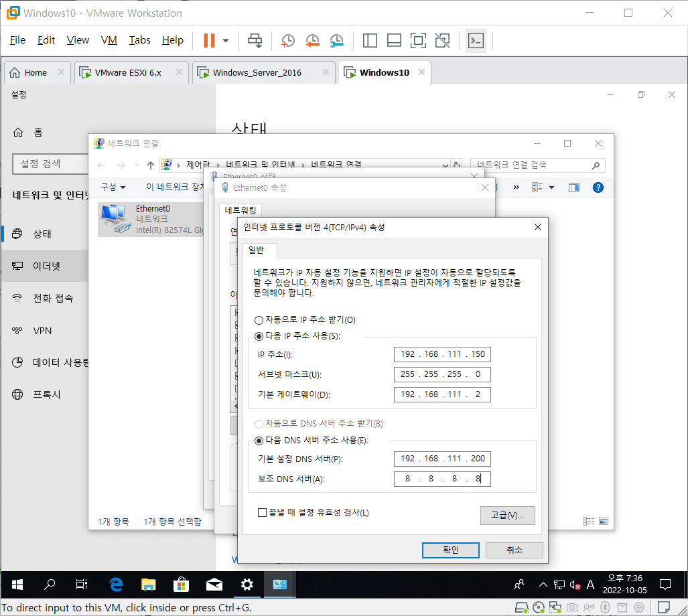688x616 pixels.
Task: Enter full screen mode icon
Action: (x=418, y=40)
